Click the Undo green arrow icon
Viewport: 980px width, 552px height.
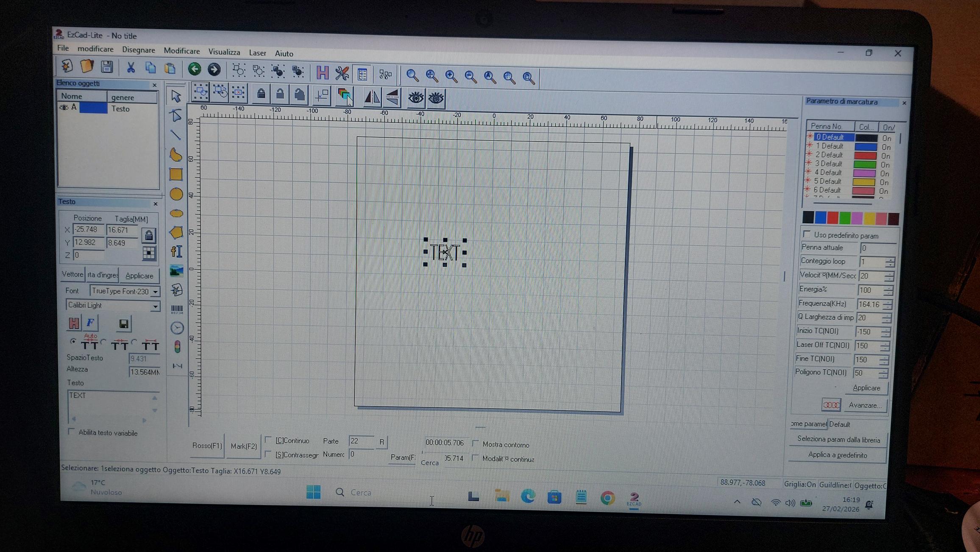[195, 69]
